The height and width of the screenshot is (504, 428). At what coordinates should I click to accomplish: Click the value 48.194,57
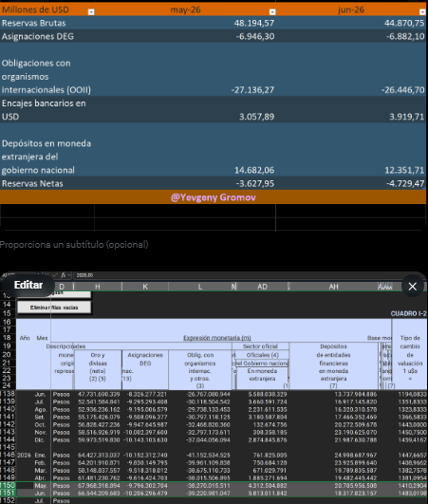254,23
